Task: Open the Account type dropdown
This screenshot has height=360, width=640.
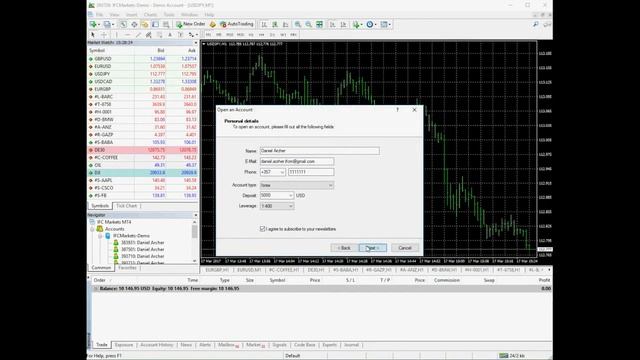Action: pyautogui.click(x=297, y=185)
